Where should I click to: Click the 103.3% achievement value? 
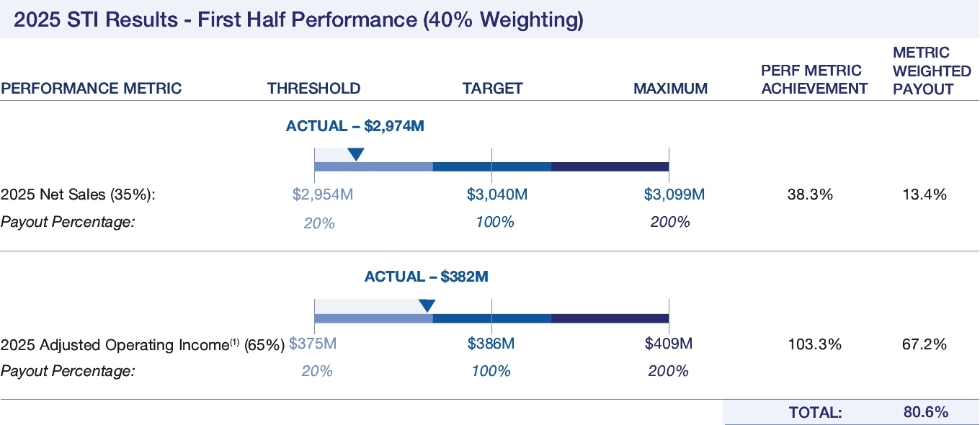point(815,344)
